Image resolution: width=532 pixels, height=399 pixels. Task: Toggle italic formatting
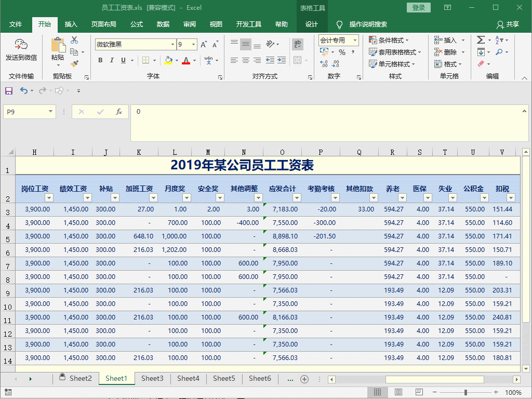click(112, 60)
